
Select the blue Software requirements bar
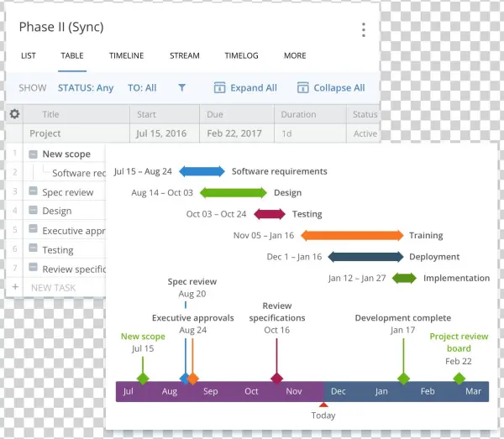pos(202,171)
